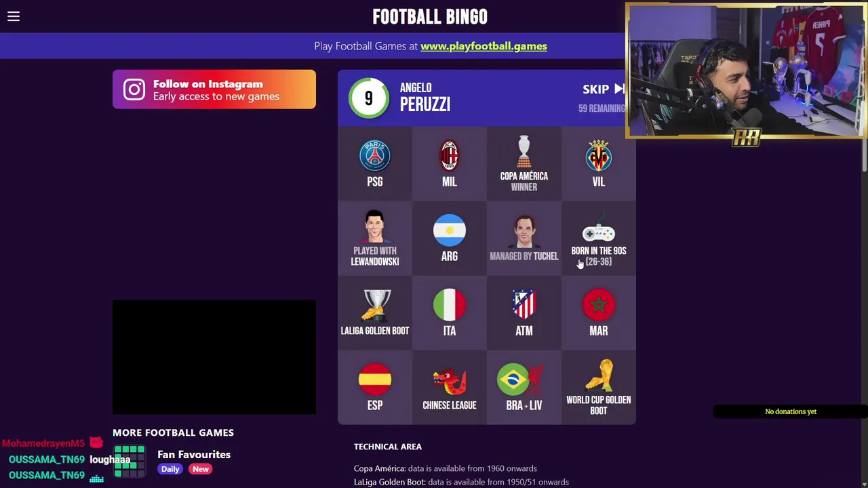Choose the AC Milan crest tile

pyautogui.click(x=450, y=163)
